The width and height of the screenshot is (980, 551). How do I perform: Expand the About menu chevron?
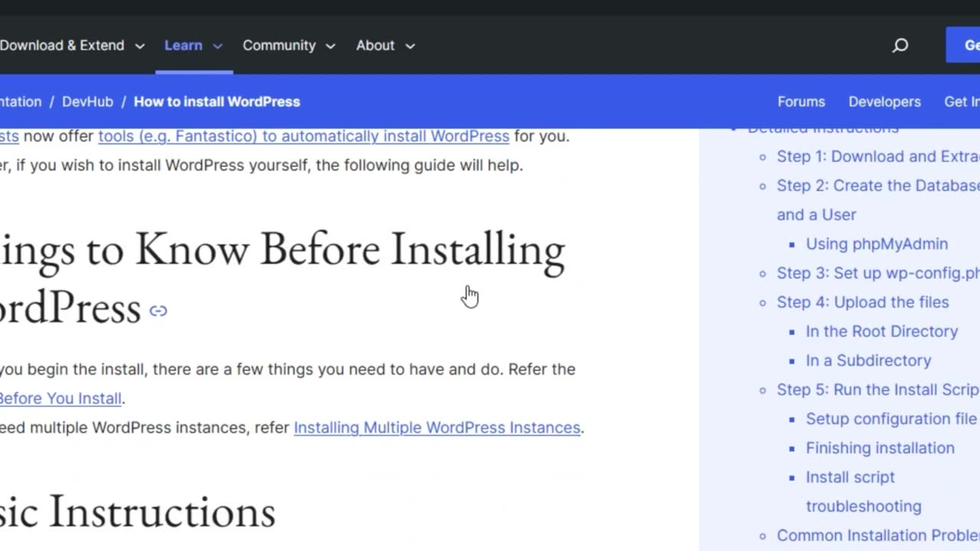point(410,46)
